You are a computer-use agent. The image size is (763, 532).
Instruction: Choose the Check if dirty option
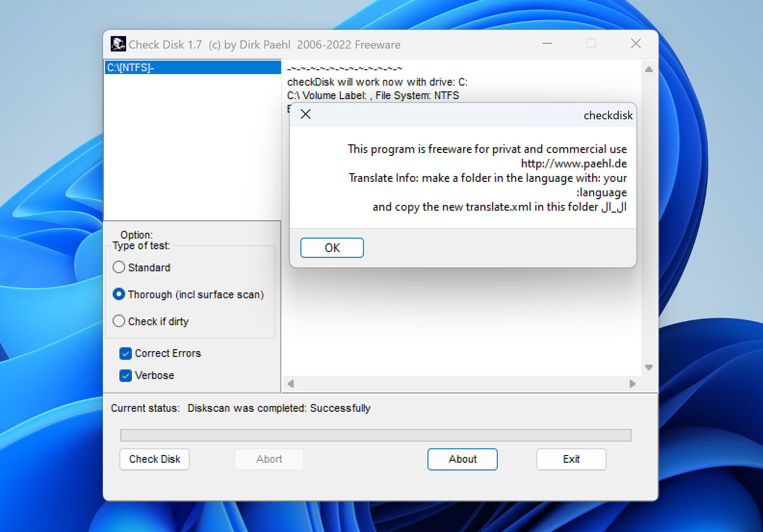pyautogui.click(x=119, y=321)
